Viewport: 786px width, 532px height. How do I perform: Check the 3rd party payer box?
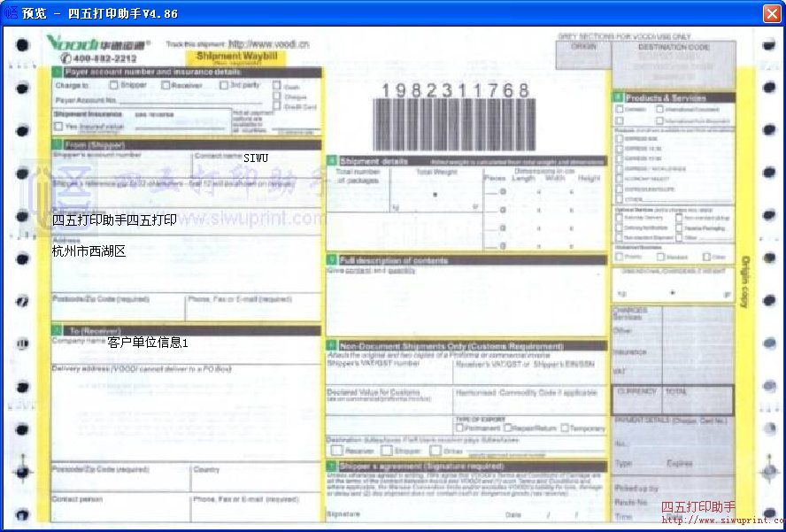[x=223, y=86]
